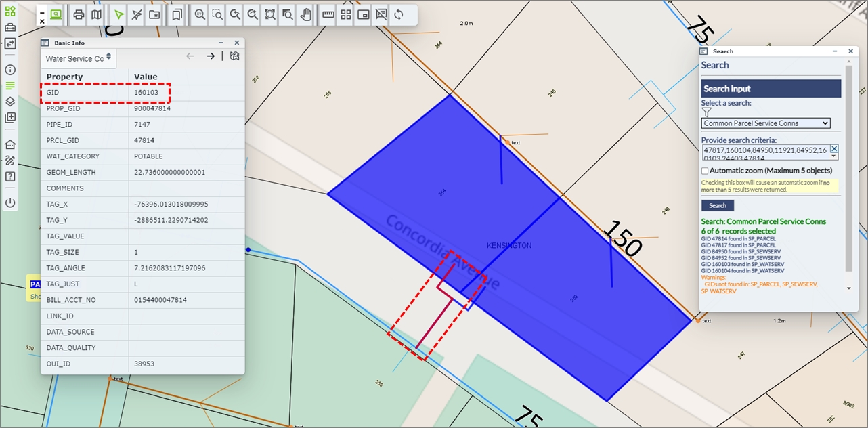Screen dimensions: 868x428
Task: Expand the Water Service Co layer selector
Action: 79,58
